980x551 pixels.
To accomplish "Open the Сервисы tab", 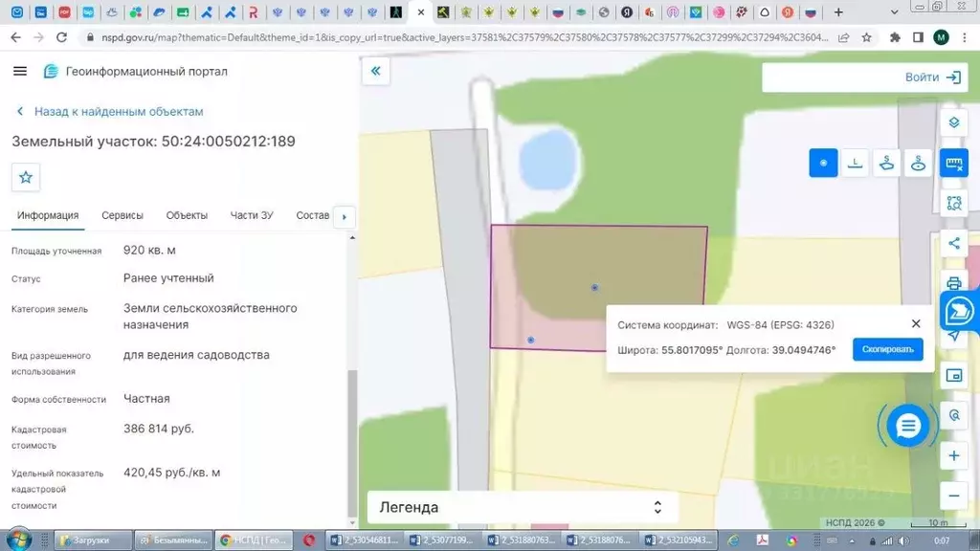I will pyautogui.click(x=122, y=215).
